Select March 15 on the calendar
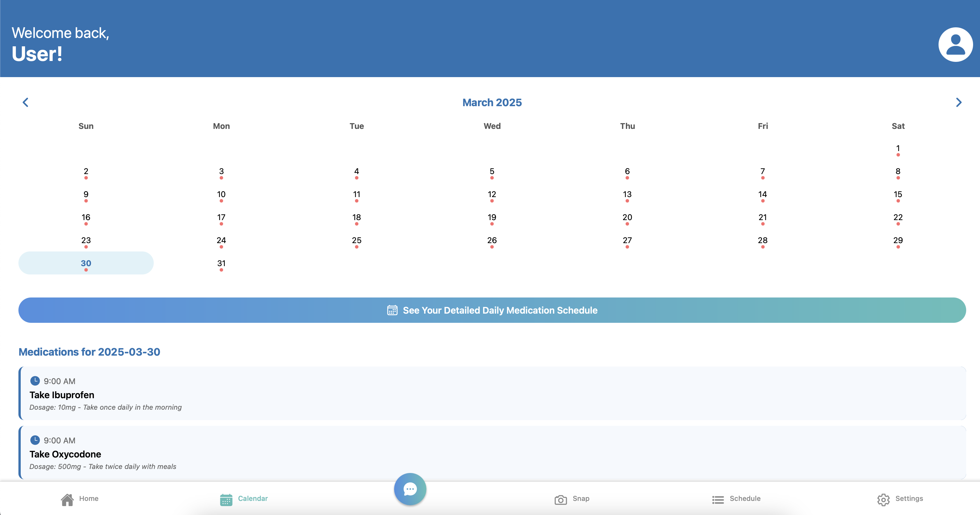Screen dimensions: 980x515 897,194
